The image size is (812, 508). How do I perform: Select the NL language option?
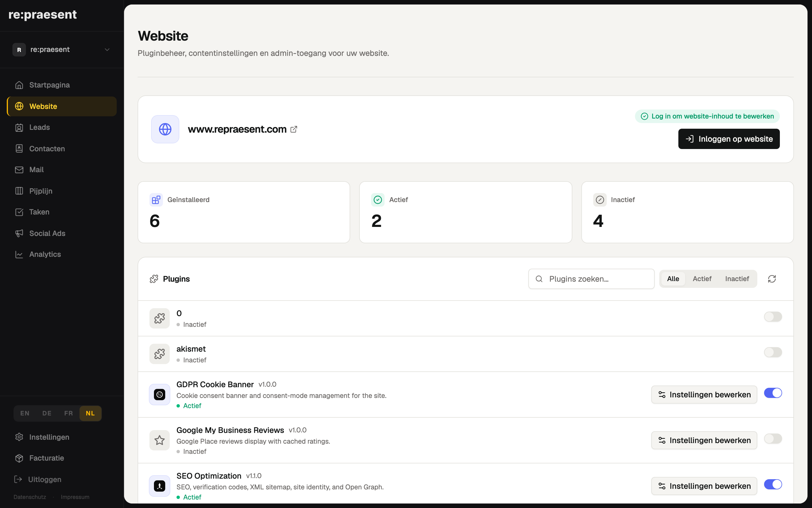pos(90,413)
